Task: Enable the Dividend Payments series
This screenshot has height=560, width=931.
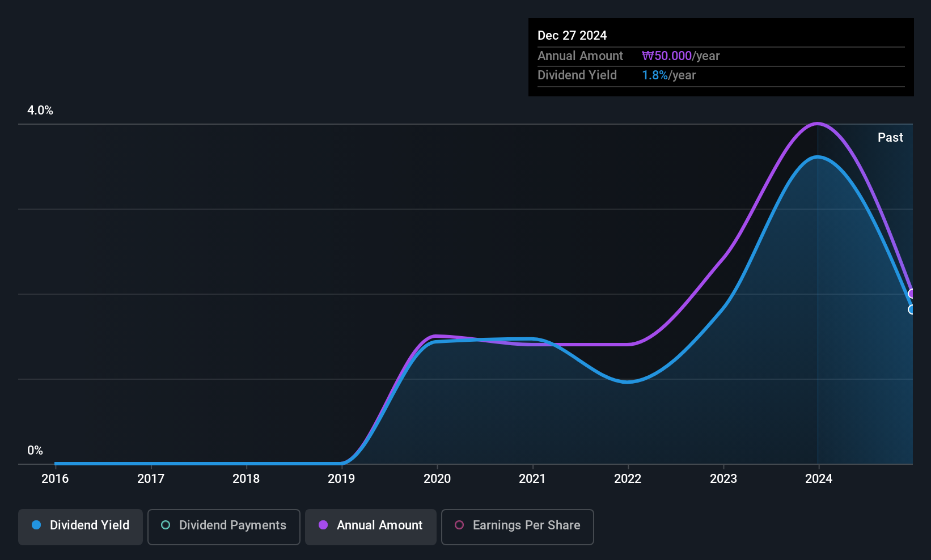Action: coord(224,527)
